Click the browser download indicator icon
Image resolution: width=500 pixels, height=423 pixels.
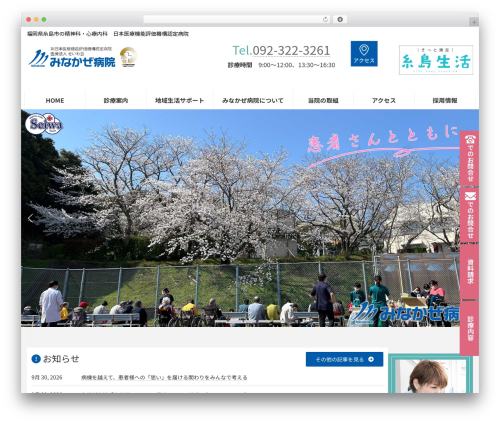pos(340,19)
